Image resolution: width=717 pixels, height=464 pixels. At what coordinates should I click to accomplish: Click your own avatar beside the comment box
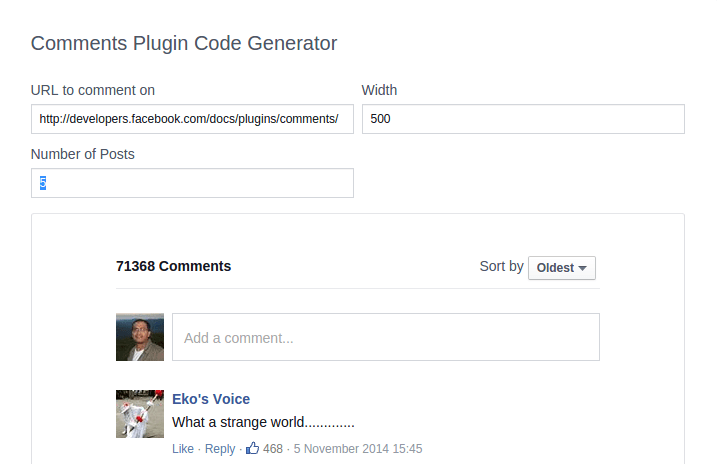tap(140, 337)
